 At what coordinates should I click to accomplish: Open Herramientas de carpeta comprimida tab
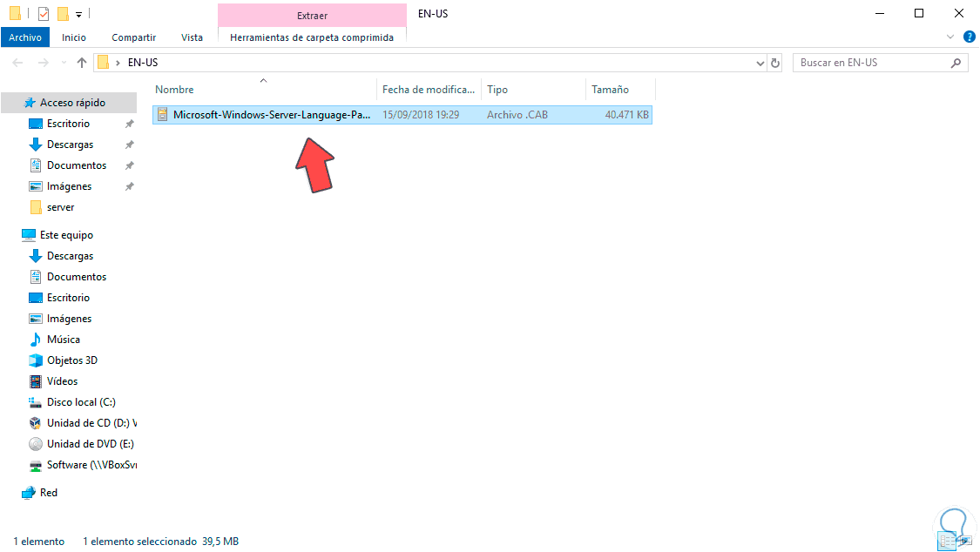[312, 37]
